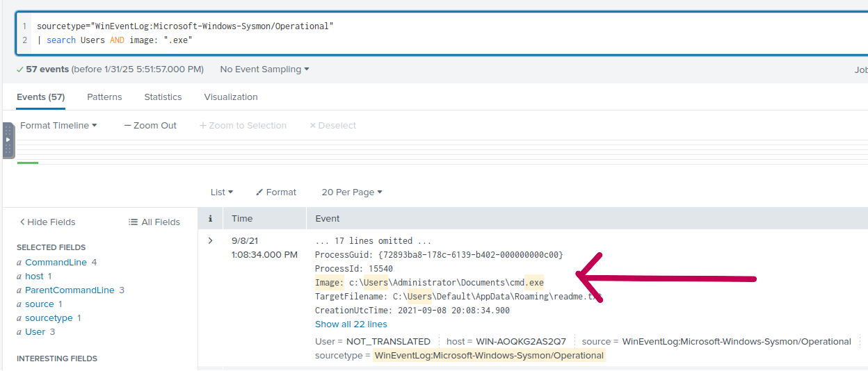Sort by the Time column header
Screen dimensions: 868x371
click(x=242, y=218)
